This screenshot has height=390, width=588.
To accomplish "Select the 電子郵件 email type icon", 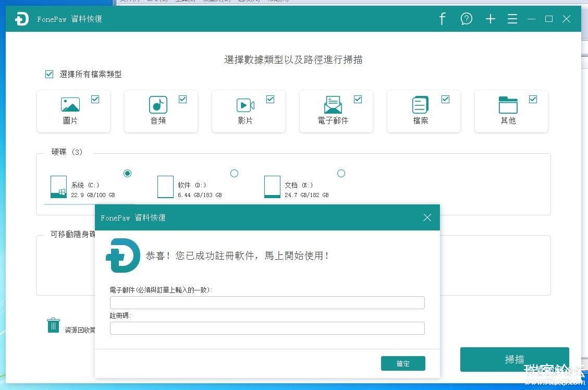I will (333, 105).
